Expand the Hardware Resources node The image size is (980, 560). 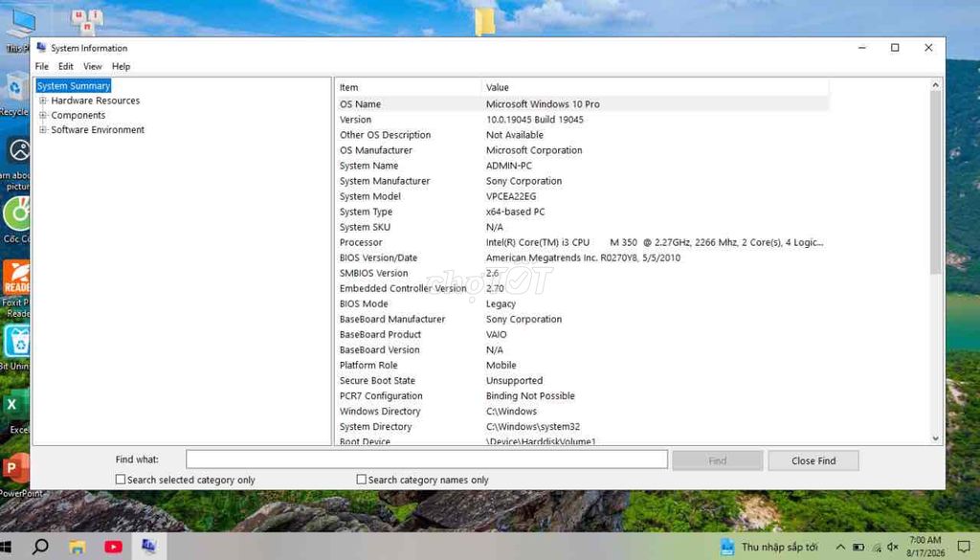click(43, 101)
